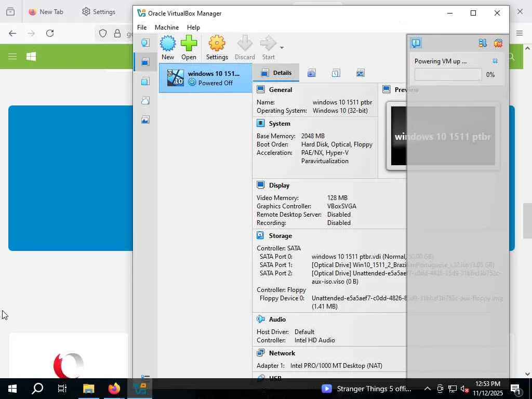Open the Cloud sidebar icon
Image resolution: width=532 pixels, height=399 pixels.
tap(145, 100)
